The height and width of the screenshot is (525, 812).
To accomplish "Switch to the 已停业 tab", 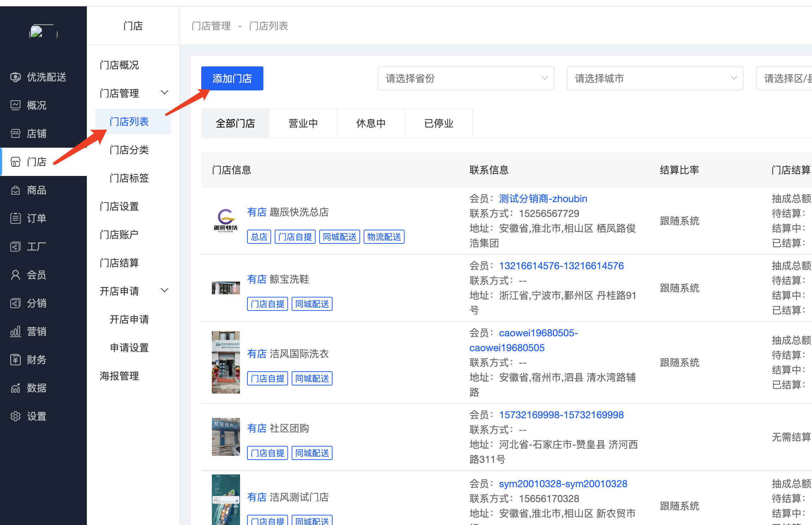I will pyautogui.click(x=438, y=123).
